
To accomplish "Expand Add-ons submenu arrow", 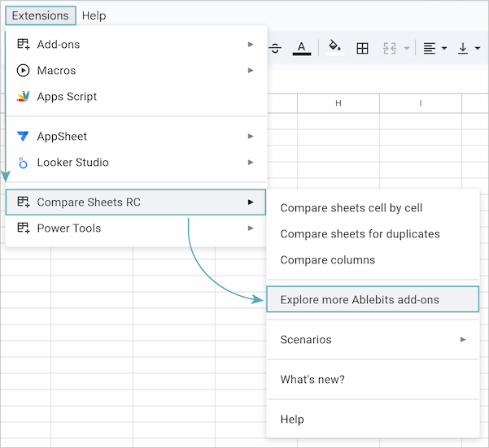I will coord(251,45).
